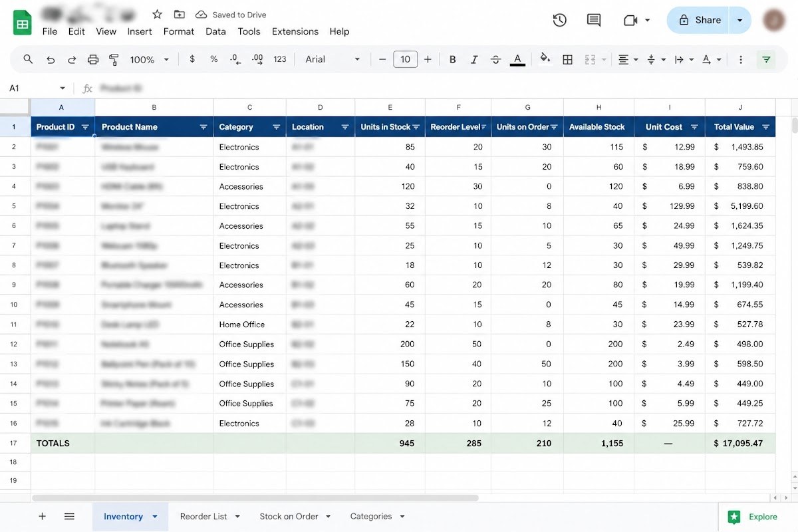This screenshot has height=532, width=798.
Task: Start a Meet call camera icon
Action: coord(630,21)
